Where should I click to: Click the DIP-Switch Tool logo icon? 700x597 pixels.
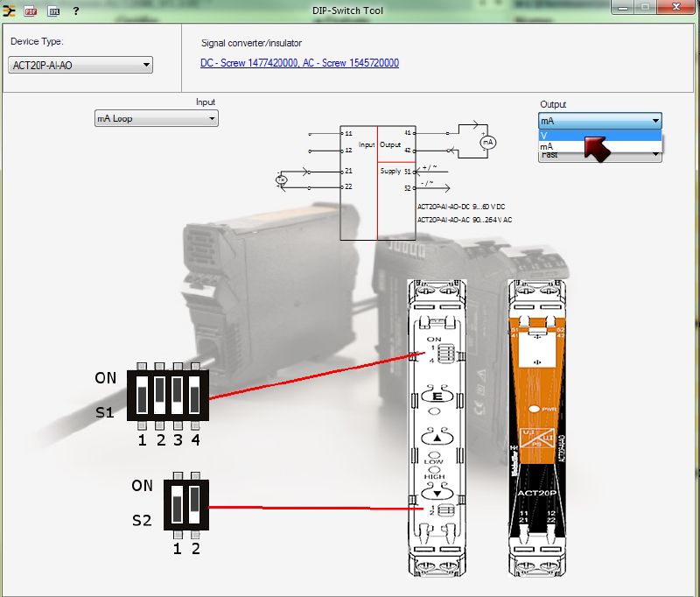(10, 10)
